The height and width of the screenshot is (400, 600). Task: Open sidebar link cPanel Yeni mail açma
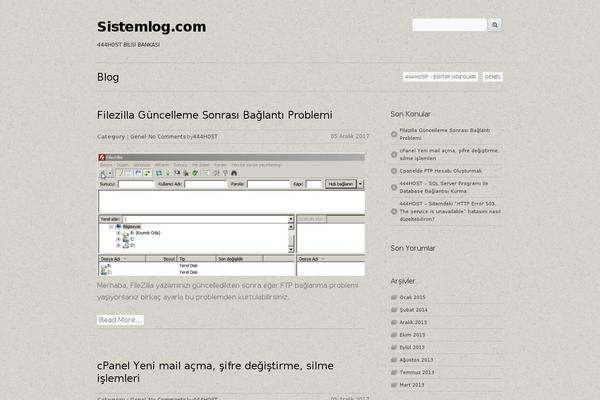click(x=449, y=154)
